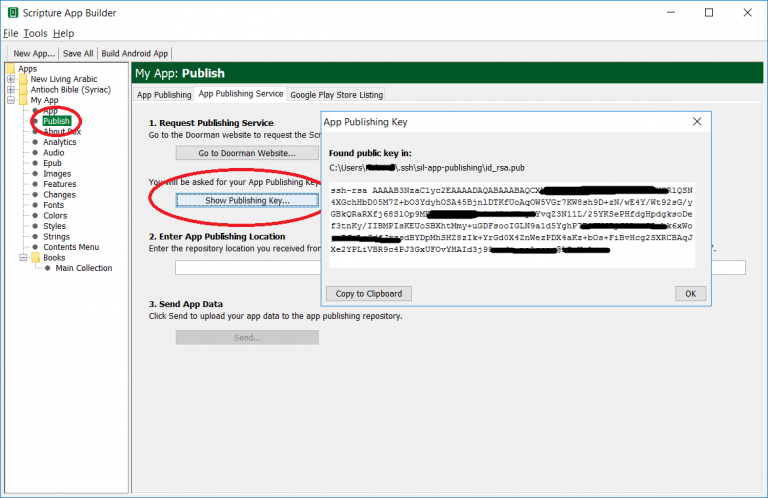This screenshot has height=498, width=768.
Task: Select Main Collection under Books
Action: [84, 268]
